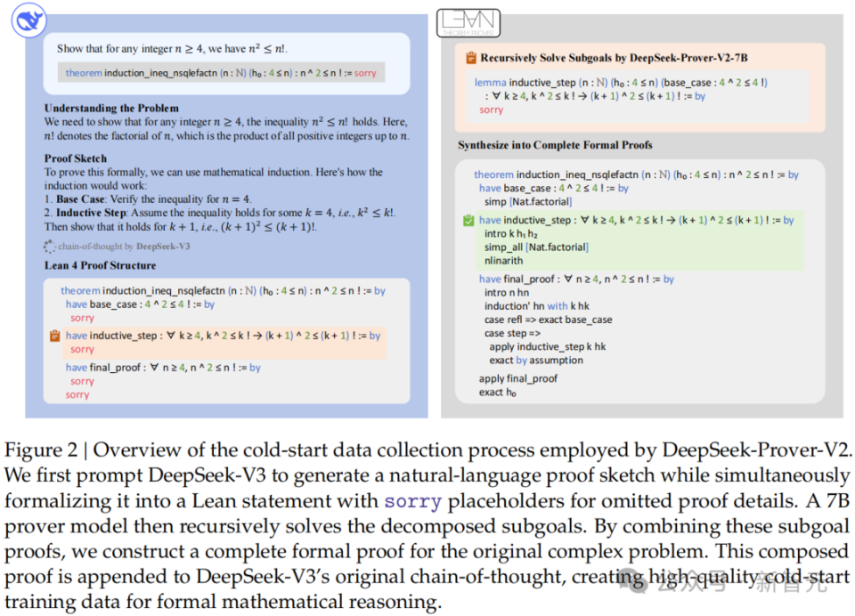Click 'have base_case' line in synthesized proof

pos(553,188)
